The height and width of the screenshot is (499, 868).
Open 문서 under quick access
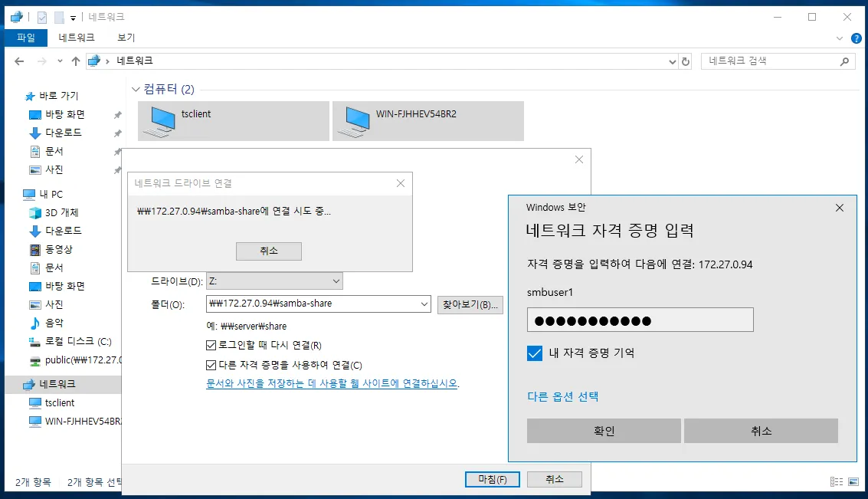(47, 151)
